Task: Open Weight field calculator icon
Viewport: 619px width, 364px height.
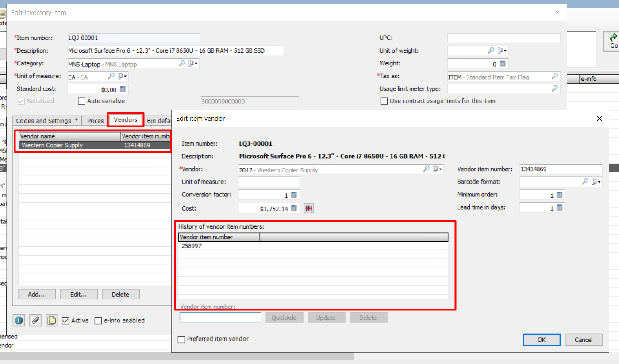Action: pyautogui.click(x=503, y=64)
